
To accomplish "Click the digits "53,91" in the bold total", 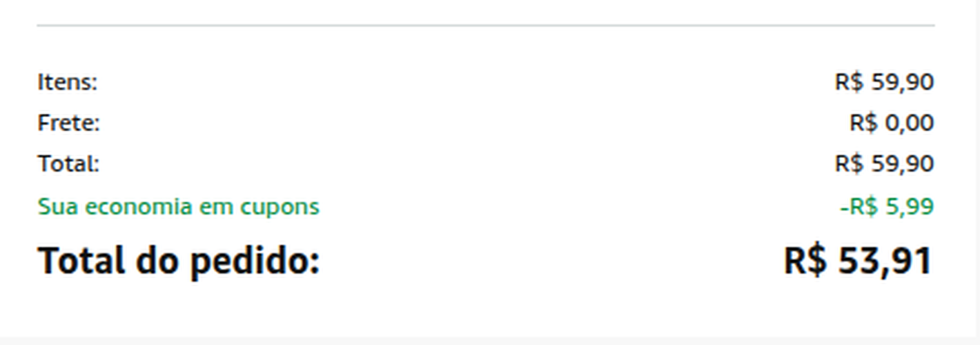I will point(885,261).
